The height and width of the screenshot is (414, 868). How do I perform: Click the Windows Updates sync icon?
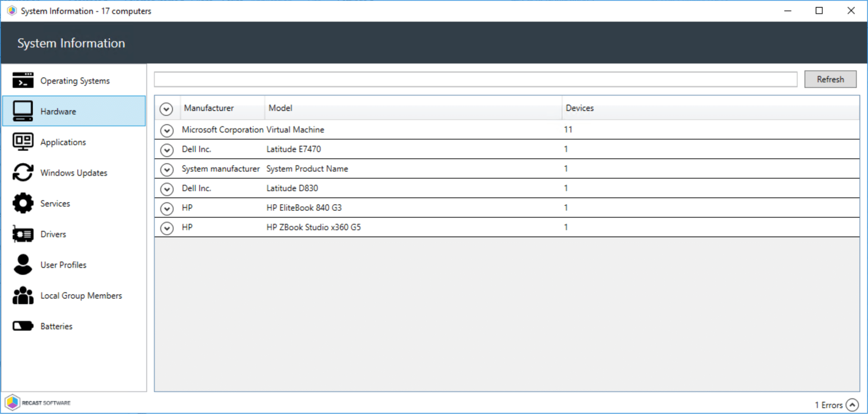tap(23, 172)
